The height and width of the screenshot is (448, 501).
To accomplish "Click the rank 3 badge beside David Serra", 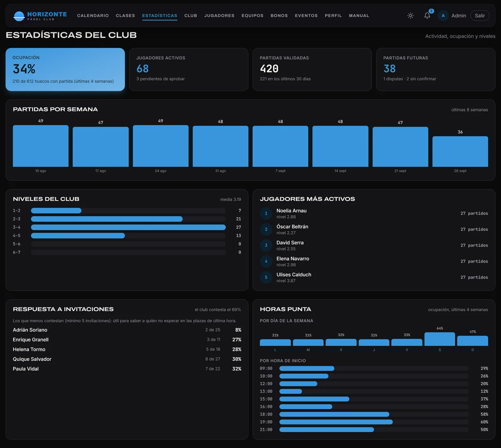I will [266, 245].
